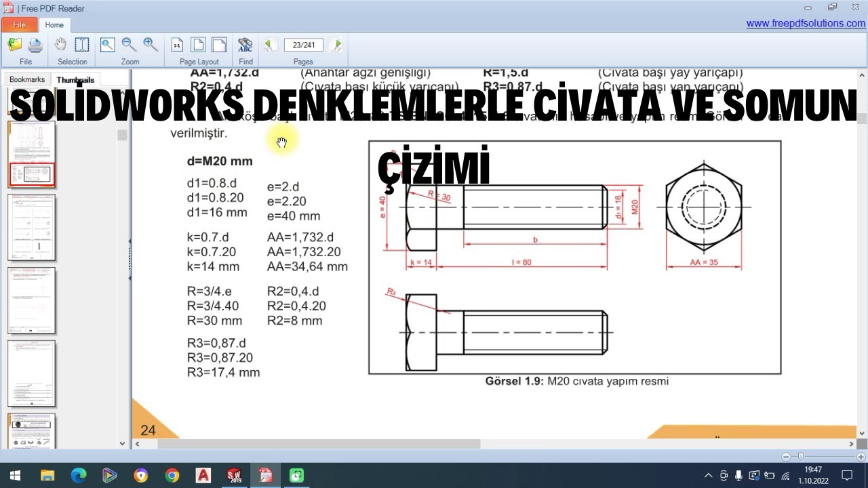This screenshot has height=488, width=868.
Task: Switch to the Home ribbon tab
Action: pyautogui.click(x=54, y=25)
